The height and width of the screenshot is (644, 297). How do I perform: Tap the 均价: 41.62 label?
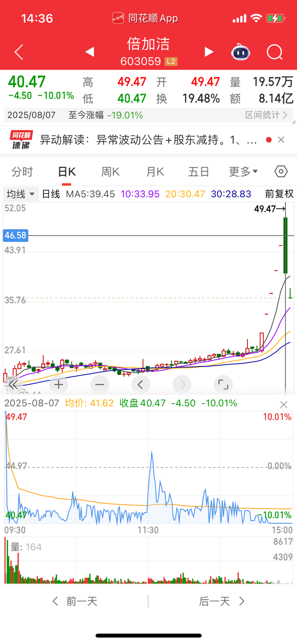(89, 403)
